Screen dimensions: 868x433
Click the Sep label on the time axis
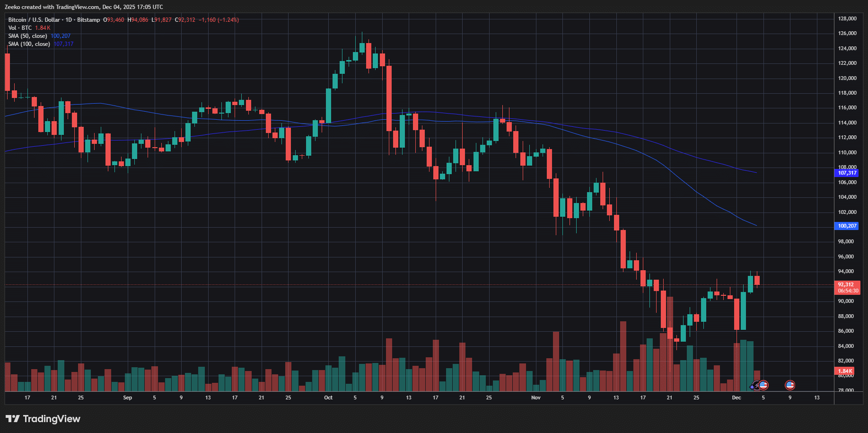128,398
